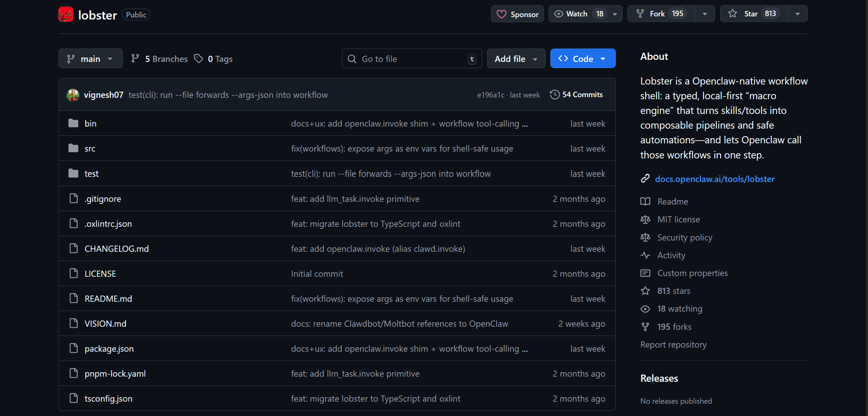Click the MIT license scale icon

(x=645, y=219)
